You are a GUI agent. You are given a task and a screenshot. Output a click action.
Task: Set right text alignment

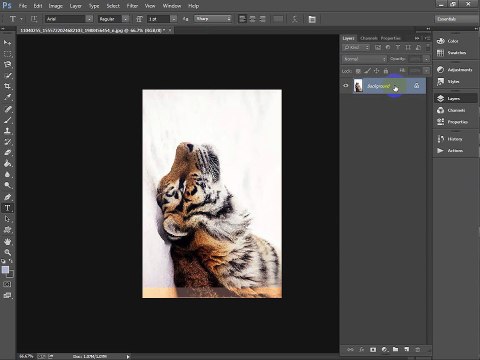pos(262,19)
